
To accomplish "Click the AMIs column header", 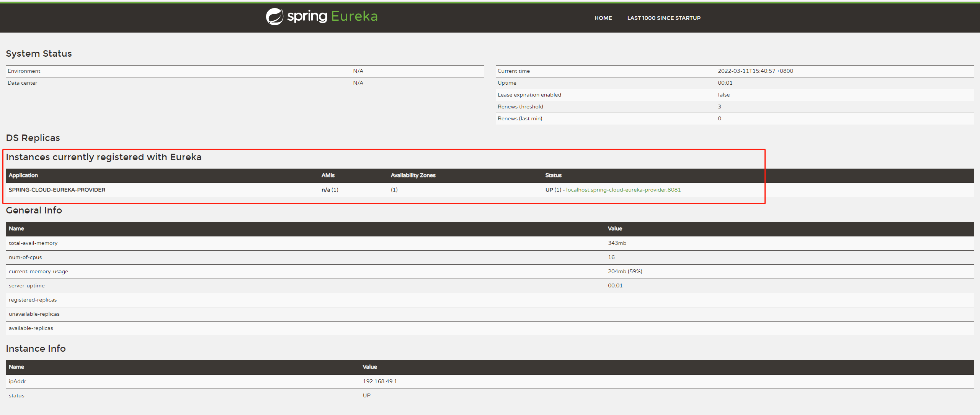I will click(x=328, y=175).
